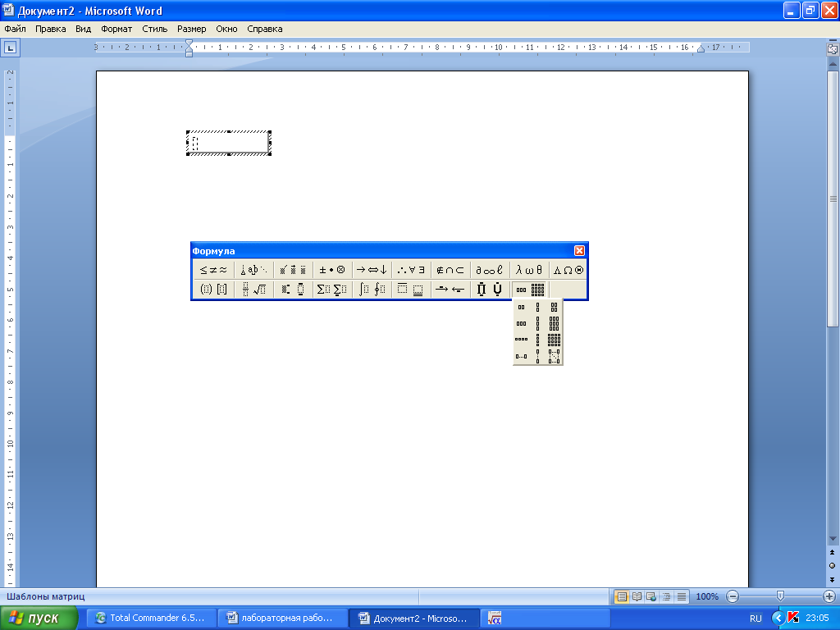Open the miscellaneous symbols palette (∂∞ℓ)
The height and width of the screenshot is (630, 840).
[491, 270]
